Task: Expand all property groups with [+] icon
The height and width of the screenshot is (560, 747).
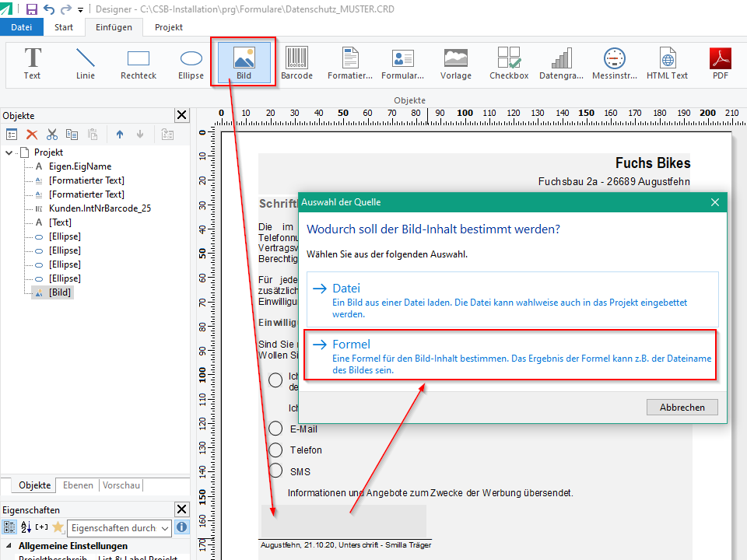Action: (42, 527)
